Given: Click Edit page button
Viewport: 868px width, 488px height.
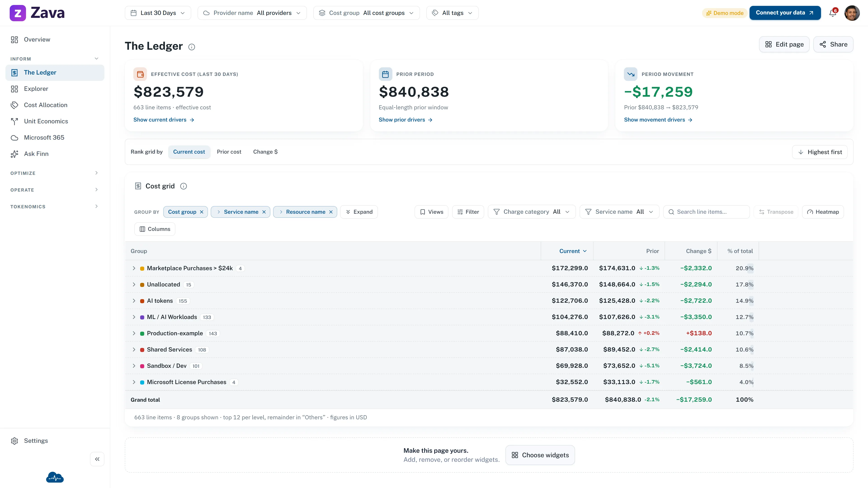Looking at the screenshot, I should coord(784,45).
